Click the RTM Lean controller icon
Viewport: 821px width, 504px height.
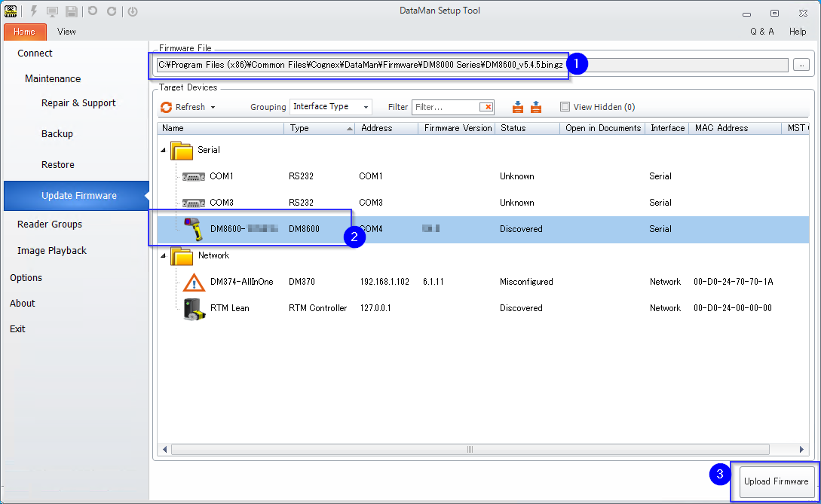pyautogui.click(x=194, y=309)
